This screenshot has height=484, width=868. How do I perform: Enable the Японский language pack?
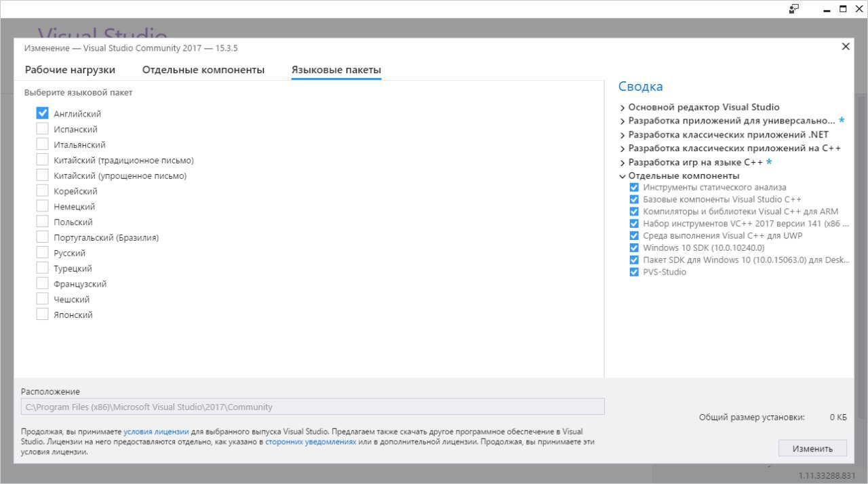click(42, 315)
